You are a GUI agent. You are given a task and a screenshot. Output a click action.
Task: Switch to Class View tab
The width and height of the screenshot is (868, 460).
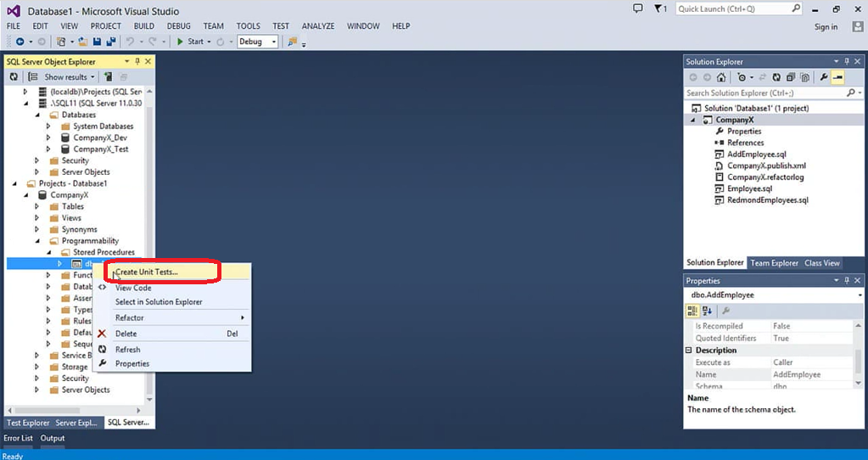click(822, 263)
